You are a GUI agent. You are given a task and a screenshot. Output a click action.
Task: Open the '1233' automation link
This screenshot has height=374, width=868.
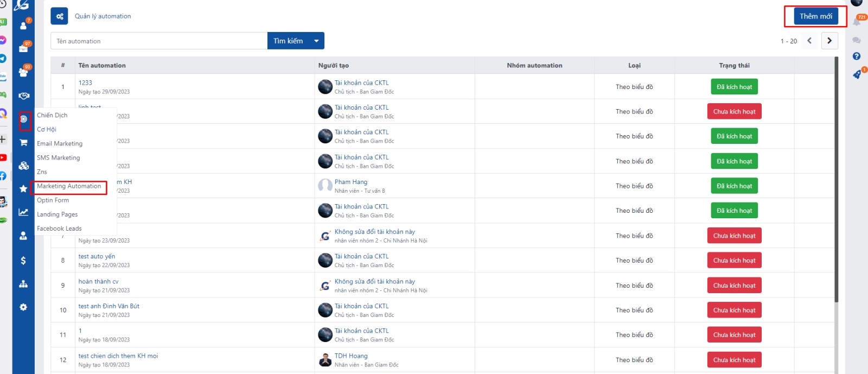[x=85, y=83]
